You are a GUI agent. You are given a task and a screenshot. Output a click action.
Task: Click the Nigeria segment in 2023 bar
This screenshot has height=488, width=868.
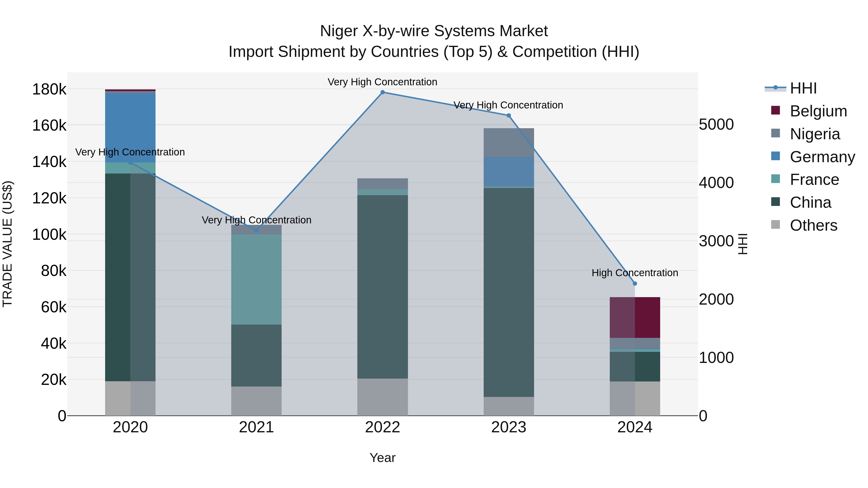509,143
